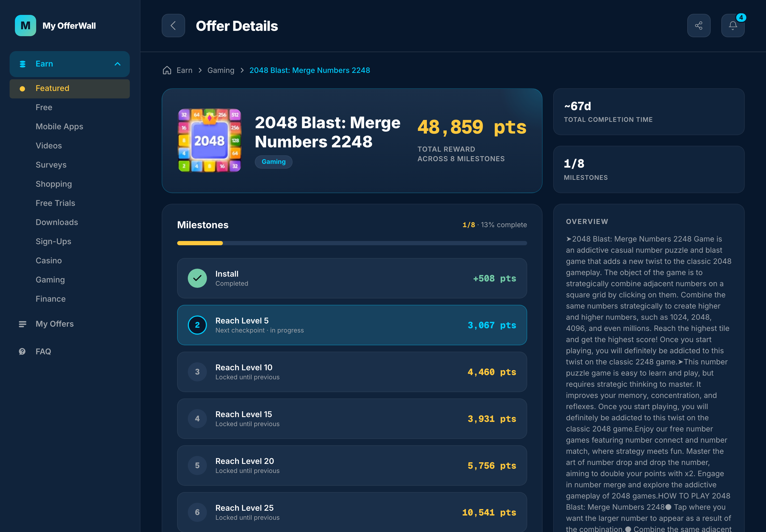Click the 48,859 pts total reward

pyautogui.click(x=472, y=127)
